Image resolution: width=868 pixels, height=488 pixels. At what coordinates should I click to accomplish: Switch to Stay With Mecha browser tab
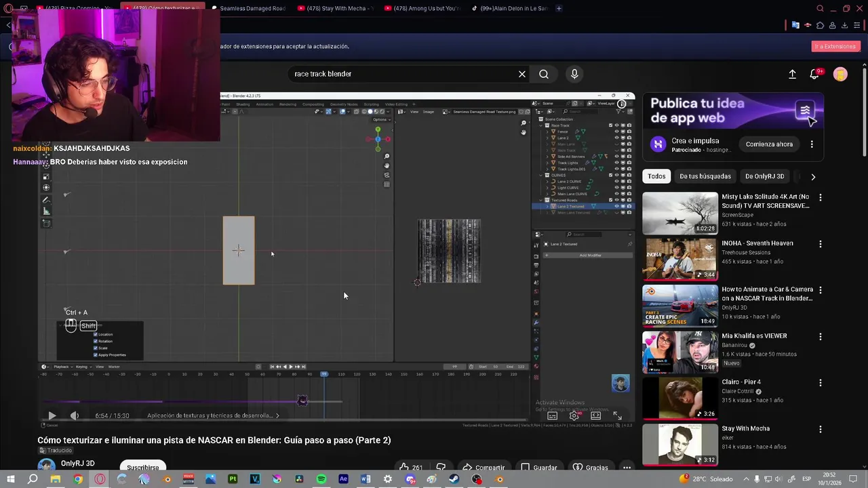[335, 8]
